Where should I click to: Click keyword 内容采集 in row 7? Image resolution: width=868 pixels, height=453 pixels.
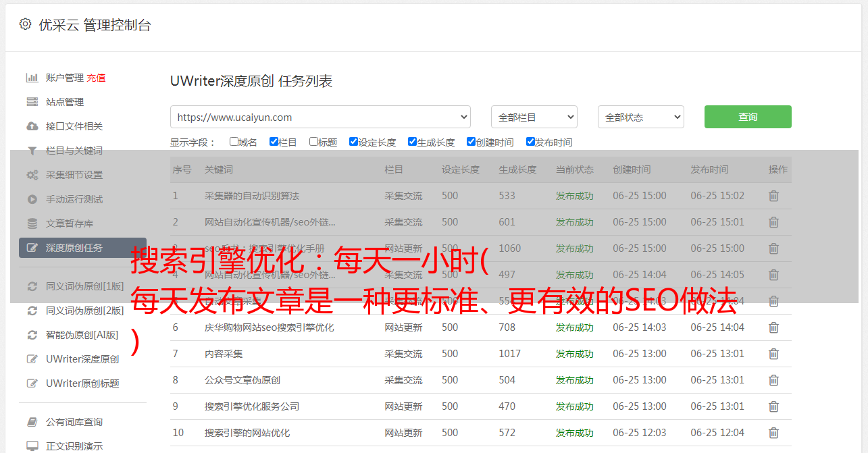(224, 354)
